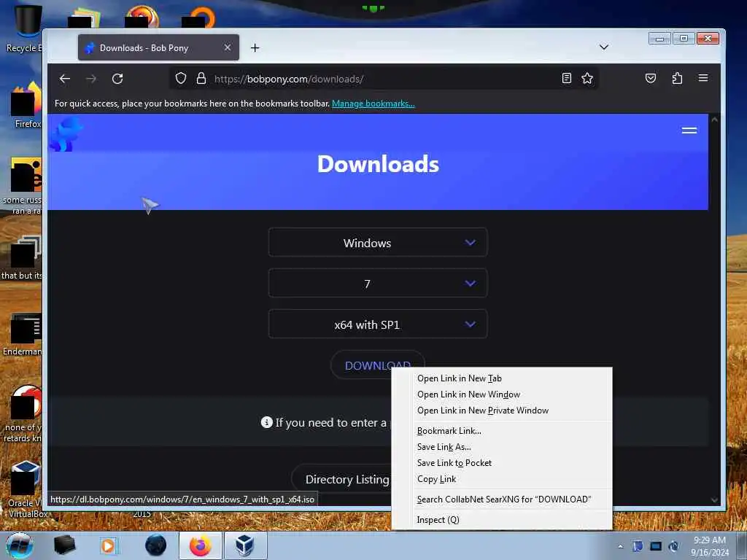This screenshot has width=747, height=560.
Task: Open the list all tabs chevron
Action: (603, 47)
